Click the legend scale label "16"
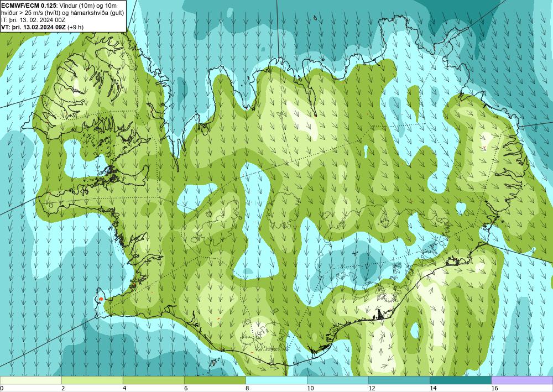Image resolution: width=553 pixels, height=392 pixels. [494, 388]
